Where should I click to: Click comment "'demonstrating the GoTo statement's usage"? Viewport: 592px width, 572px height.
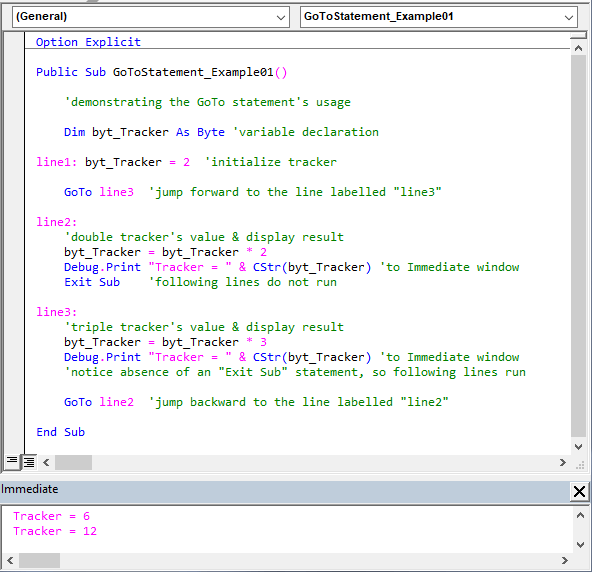pyautogui.click(x=207, y=102)
